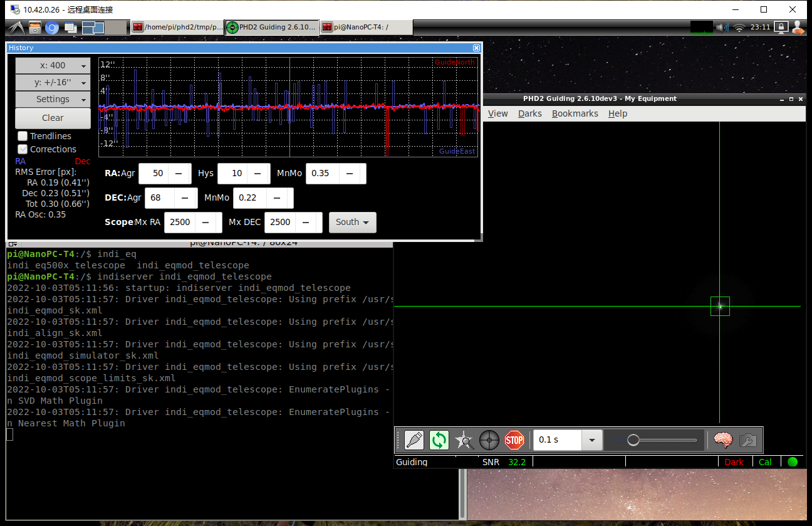Image resolution: width=812 pixels, height=526 pixels.
Task: Click the DEC Agr 68 field
Action: pos(160,197)
